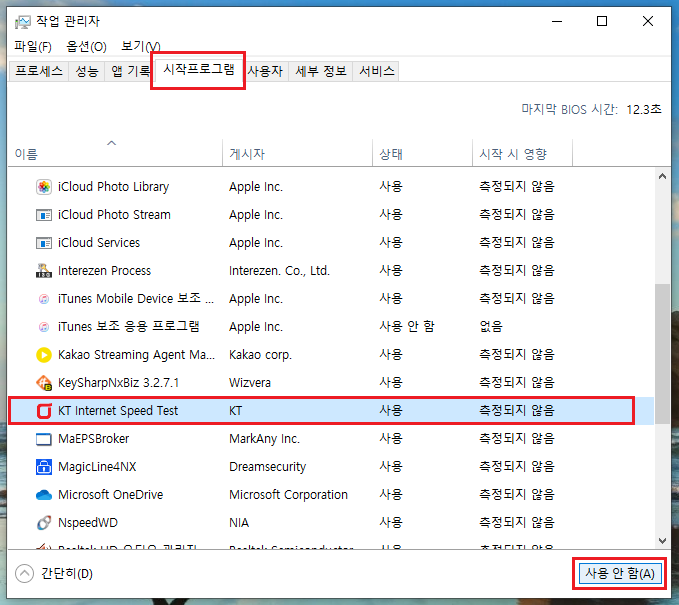679x605 pixels.
Task: Switch to the 사용자 tab
Action: coord(265,71)
